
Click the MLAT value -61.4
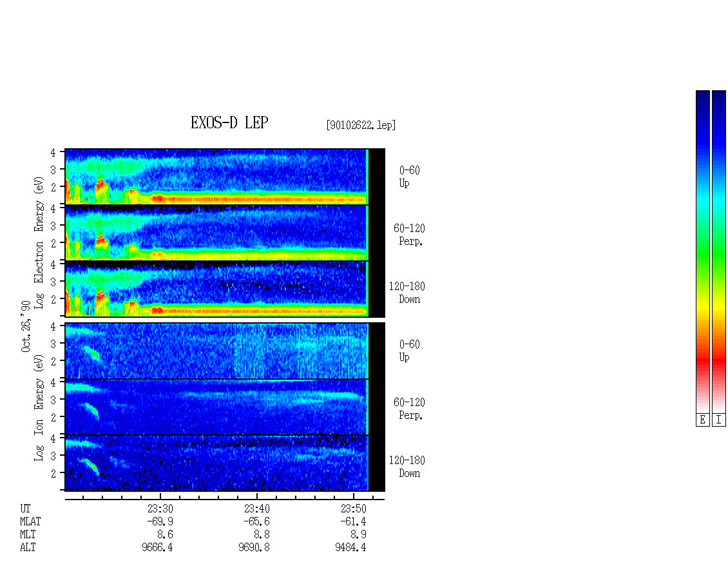[x=353, y=521]
